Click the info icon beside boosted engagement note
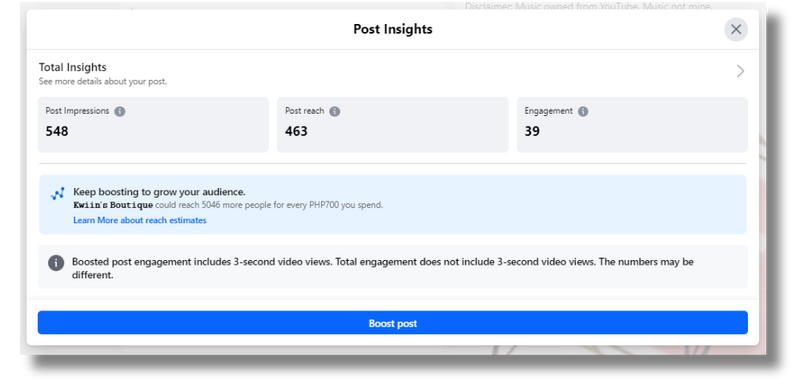812x384 pixels. point(56,262)
